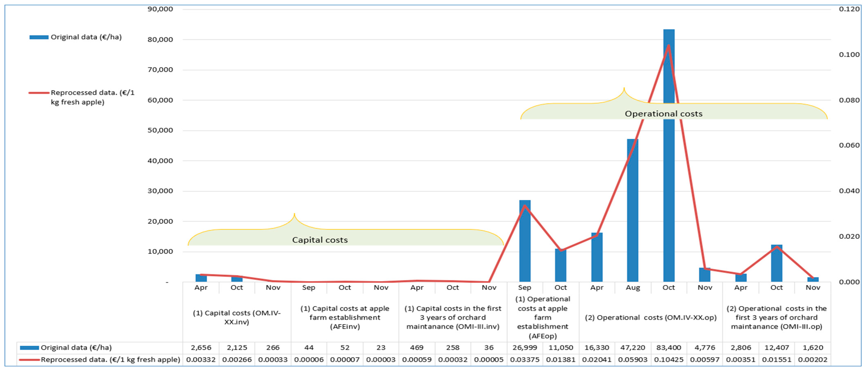Click the Reprocessed data table row header
The width and height of the screenshot is (868, 374).
110,359
